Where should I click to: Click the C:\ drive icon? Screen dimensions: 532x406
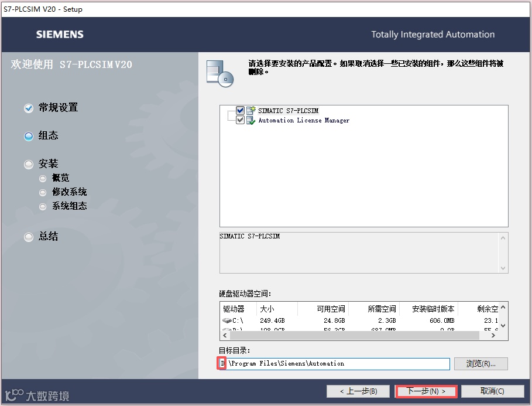pos(226,320)
